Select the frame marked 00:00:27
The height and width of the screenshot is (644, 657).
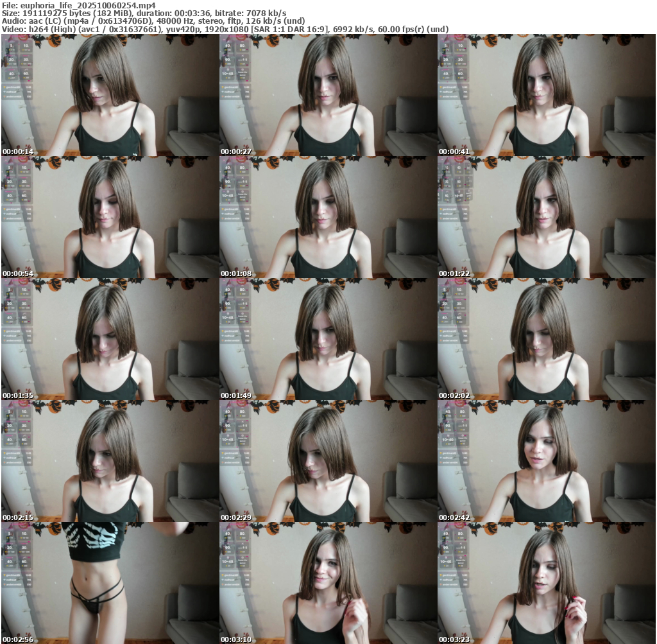click(328, 95)
